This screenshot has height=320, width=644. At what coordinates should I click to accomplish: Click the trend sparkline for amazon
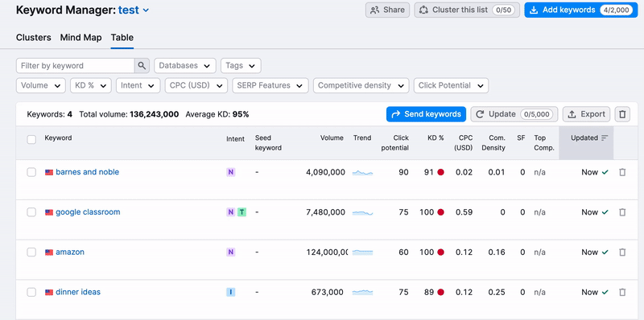click(363, 252)
